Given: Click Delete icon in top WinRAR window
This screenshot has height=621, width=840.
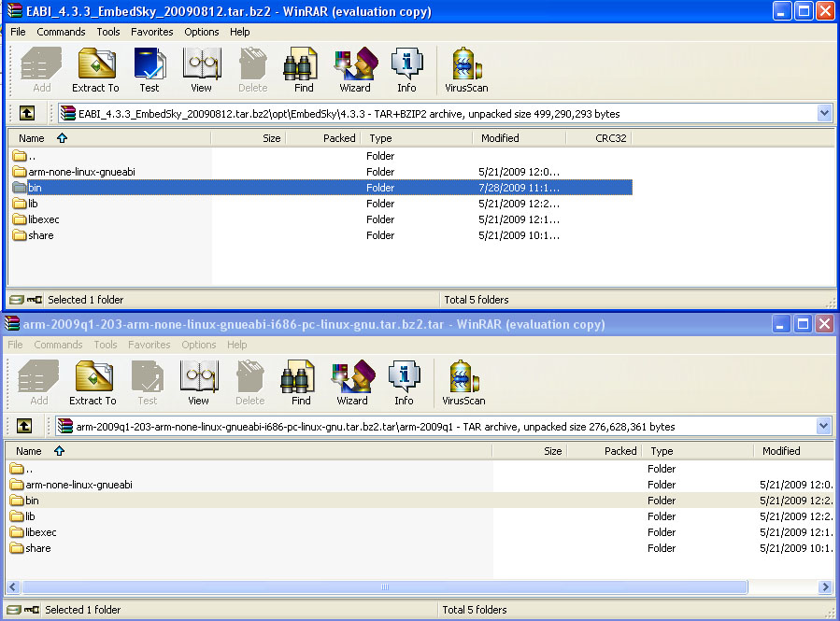Looking at the screenshot, I should pyautogui.click(x=253, y=70).
